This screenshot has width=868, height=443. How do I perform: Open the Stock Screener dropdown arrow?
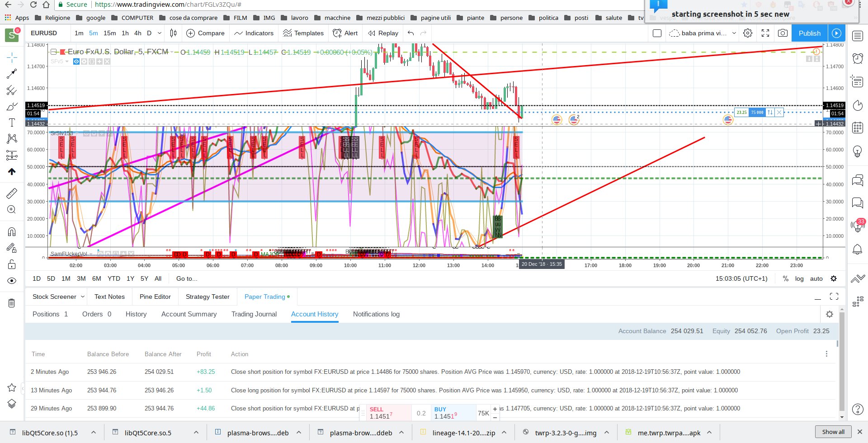pos(83,297)
